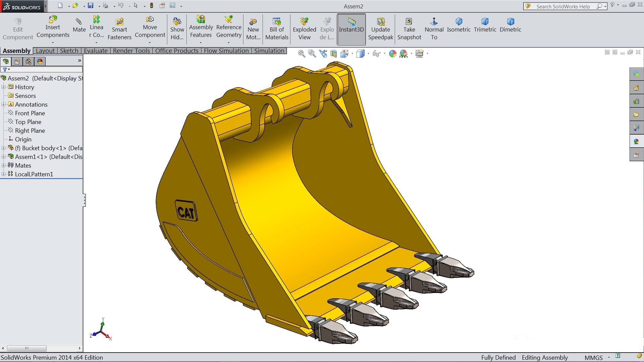Toggle Show Hidden Components
This screenshot has width=644, height=362.
[x=177, y=27]
